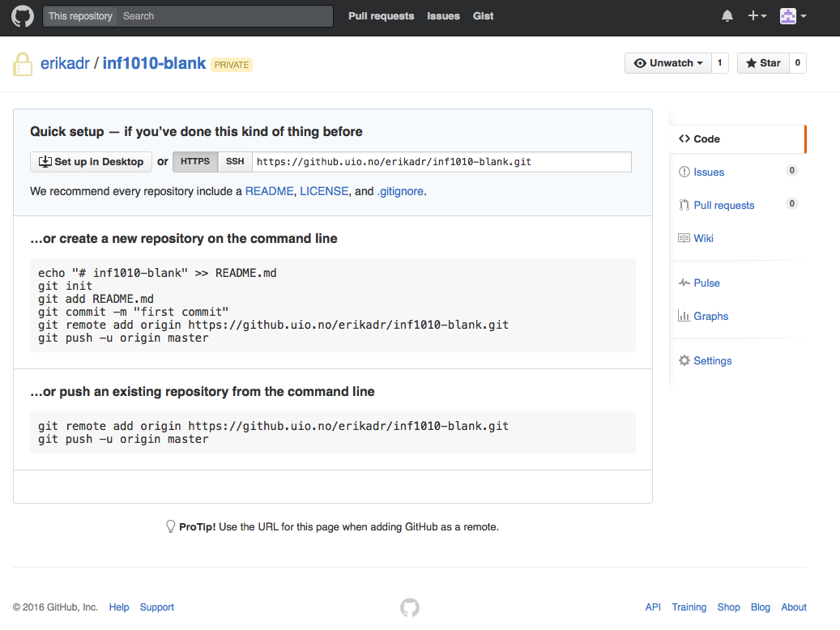Click the Code brackets icon in sidebar
Viewport: 840px width, 630px height.
tap(684, 138)
